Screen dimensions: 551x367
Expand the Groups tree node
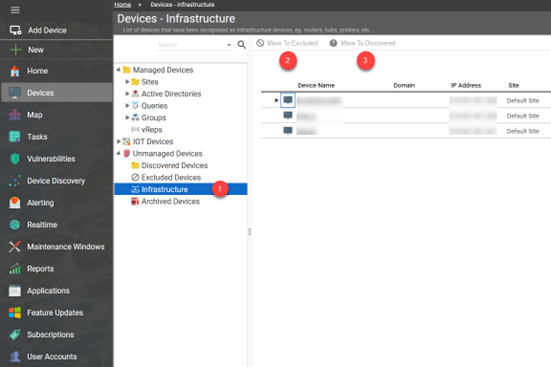(127, 118)
